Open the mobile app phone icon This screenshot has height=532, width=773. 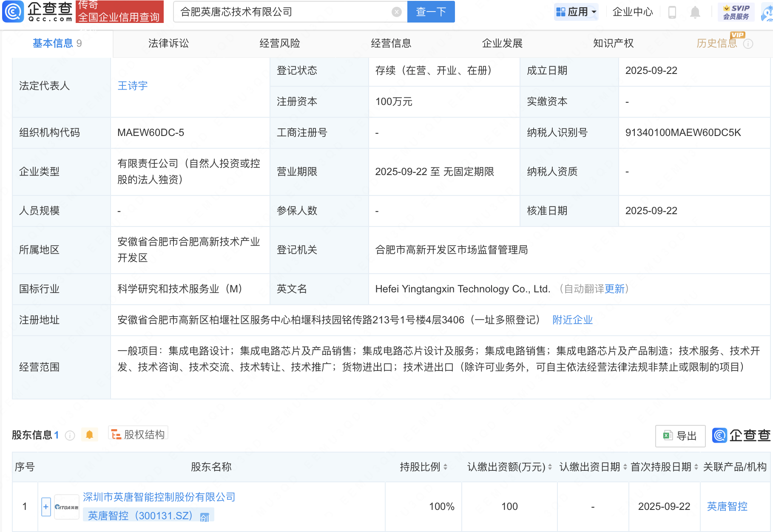click(x=672, y=12)
